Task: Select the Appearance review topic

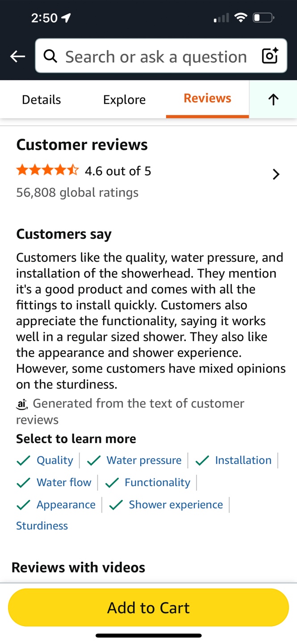Action: pyautogui.click(x=66, y=504)
